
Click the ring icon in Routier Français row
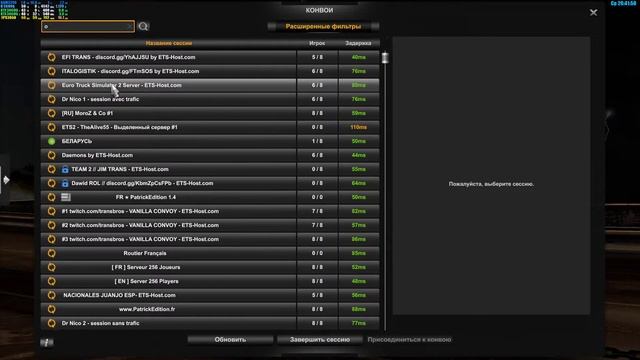pyautogui.click(x=51, y=253)
